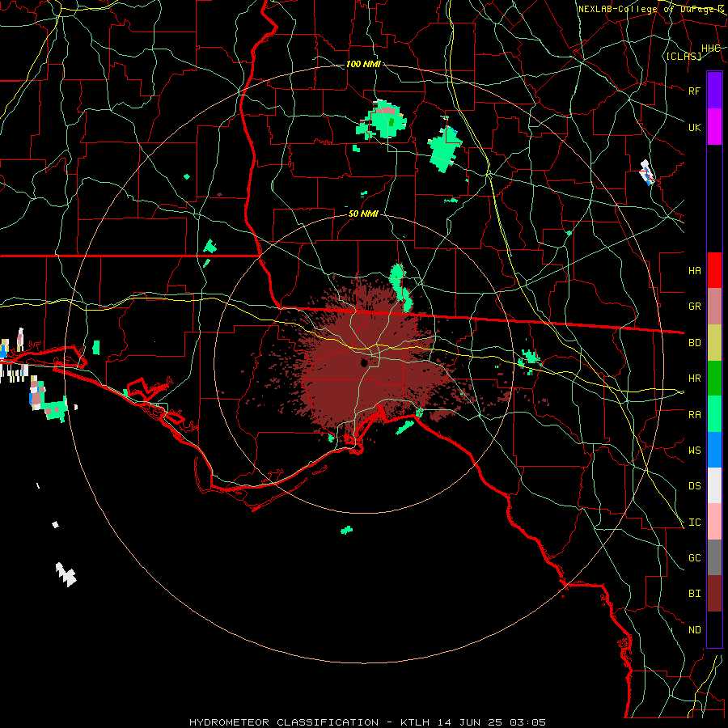This screenshot has width=728, height=728.
Task: Click the white DS legend swatch
Action: [x=714, y=485]
